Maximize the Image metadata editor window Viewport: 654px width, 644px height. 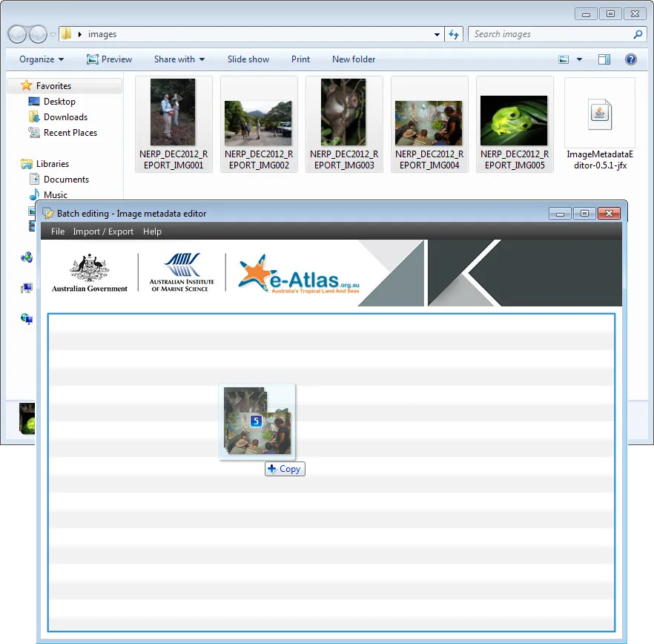(x=584, y=214)
